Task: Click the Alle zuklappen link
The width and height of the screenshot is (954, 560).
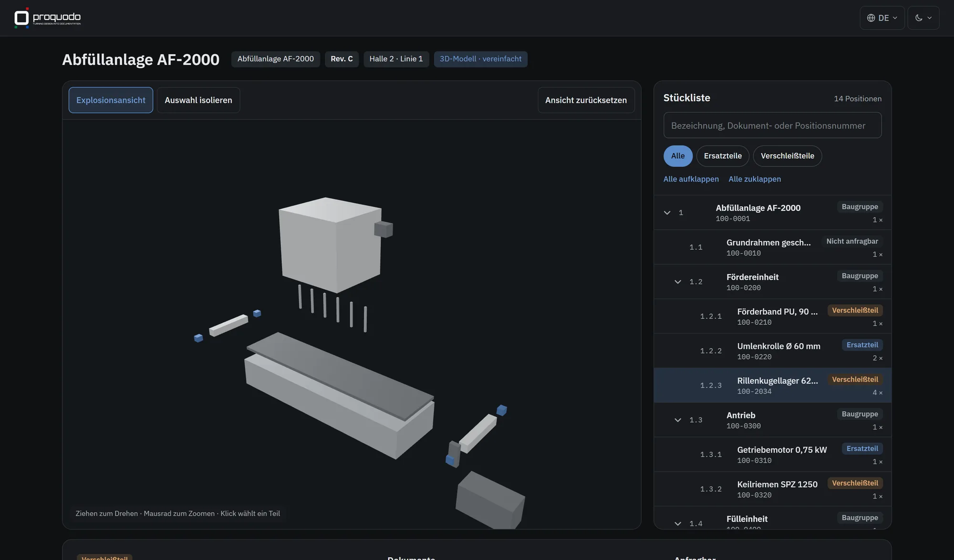Action: tap(755, 179)
